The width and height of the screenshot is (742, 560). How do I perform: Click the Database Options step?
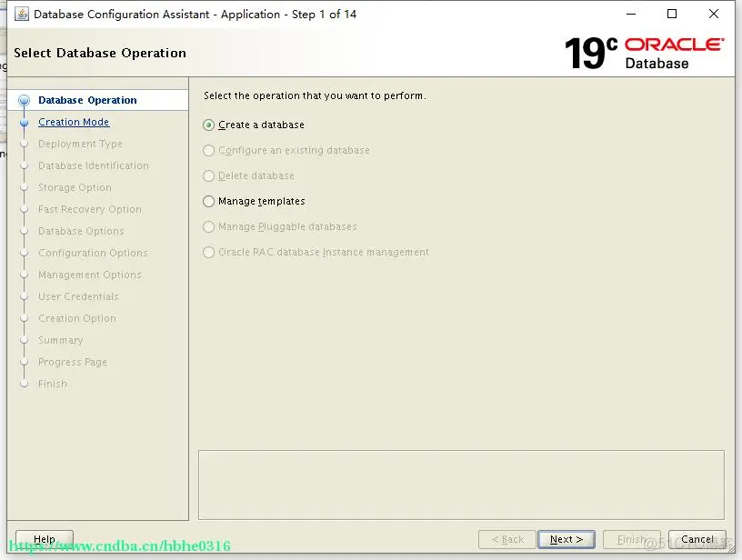tap(81, 231)
